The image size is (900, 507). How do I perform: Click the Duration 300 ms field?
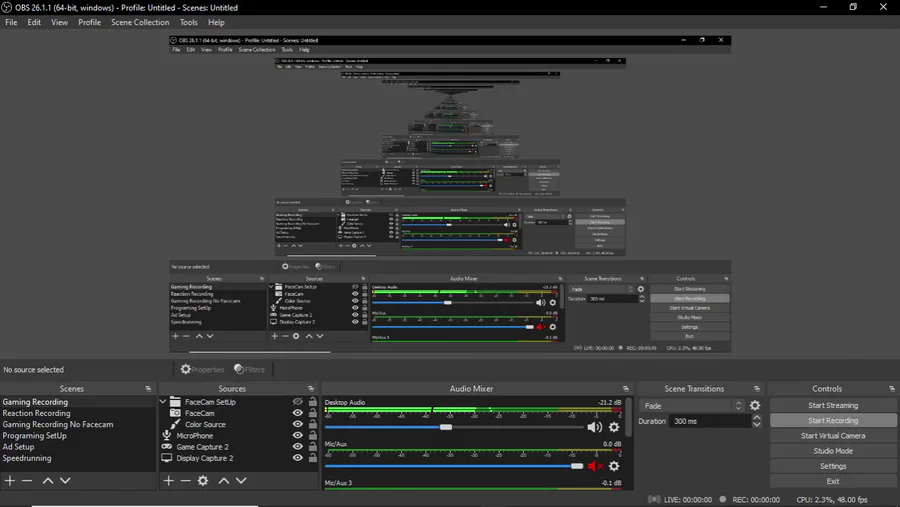tap(709, 421)
